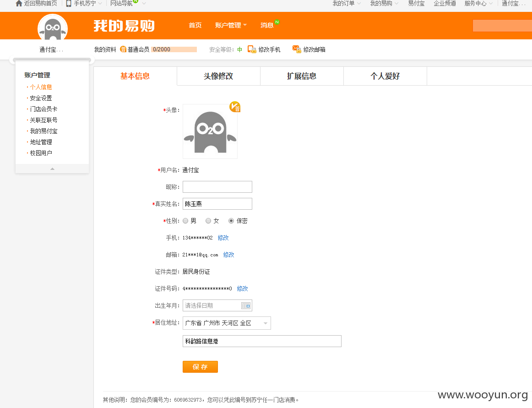Switch to the 基本信息 tab
532x408 pixels.
tap(135, 76)
